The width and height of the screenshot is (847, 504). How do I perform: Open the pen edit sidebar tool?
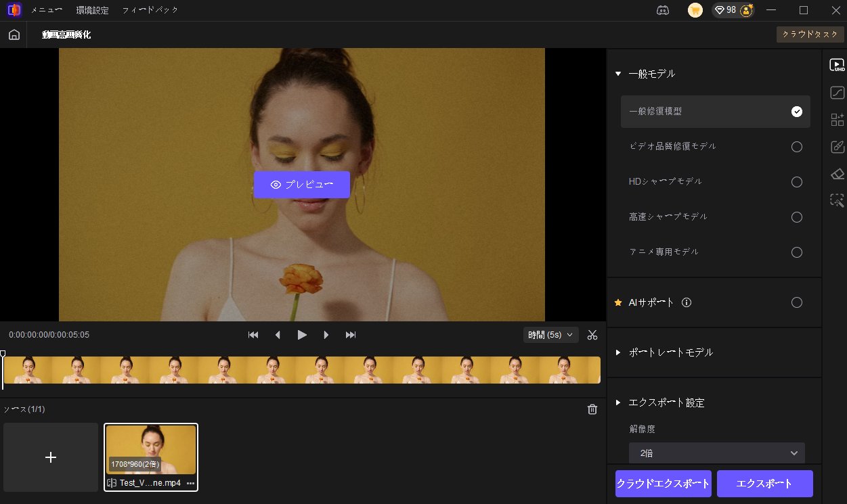pyautogui.click(x=838, y=147)
